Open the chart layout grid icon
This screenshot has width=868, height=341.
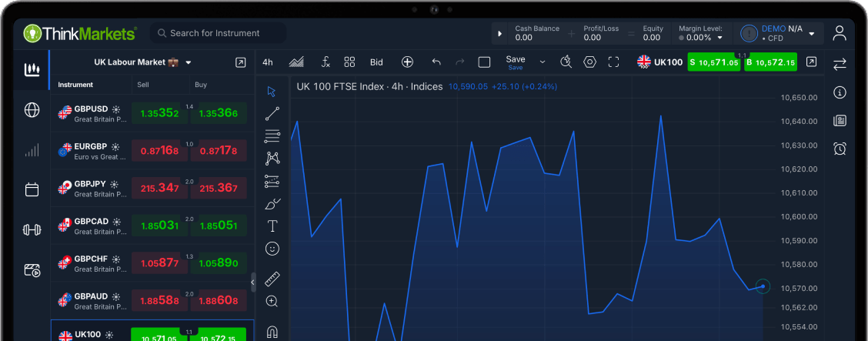[349, 62]
